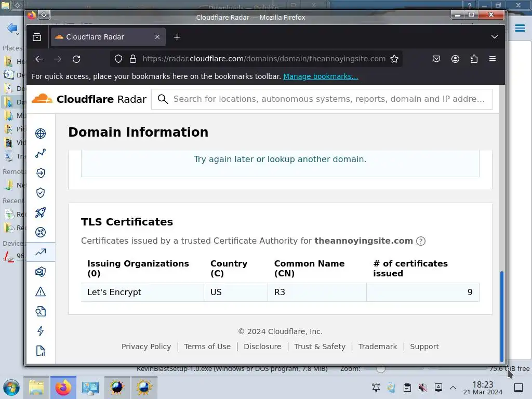Open the Firefox account icon
The height and width of the screenshot is (399, 532).
click(455, 59)
